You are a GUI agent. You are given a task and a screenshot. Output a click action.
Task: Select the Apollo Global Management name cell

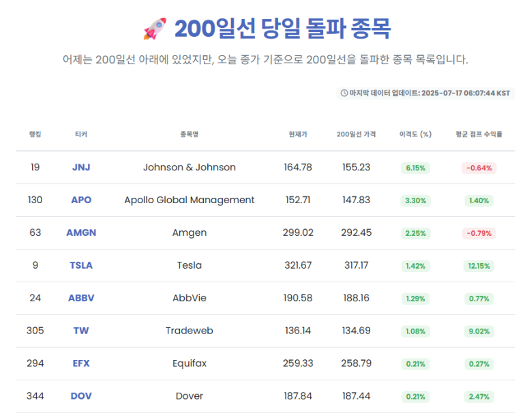(x=190, y=200)
